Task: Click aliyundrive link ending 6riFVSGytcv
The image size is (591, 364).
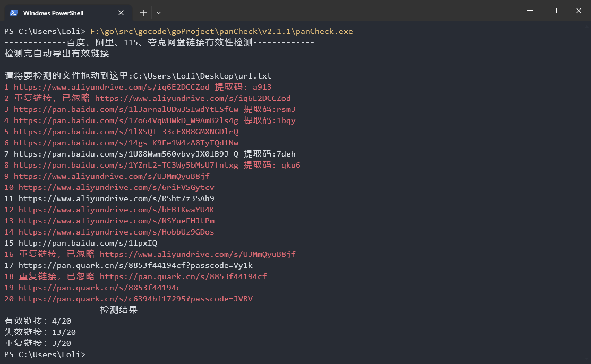Action: (x=116, y=187)
